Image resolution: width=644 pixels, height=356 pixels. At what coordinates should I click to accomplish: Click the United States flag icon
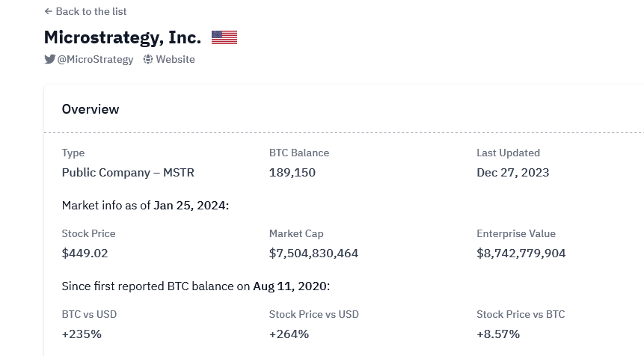[224, 37]
